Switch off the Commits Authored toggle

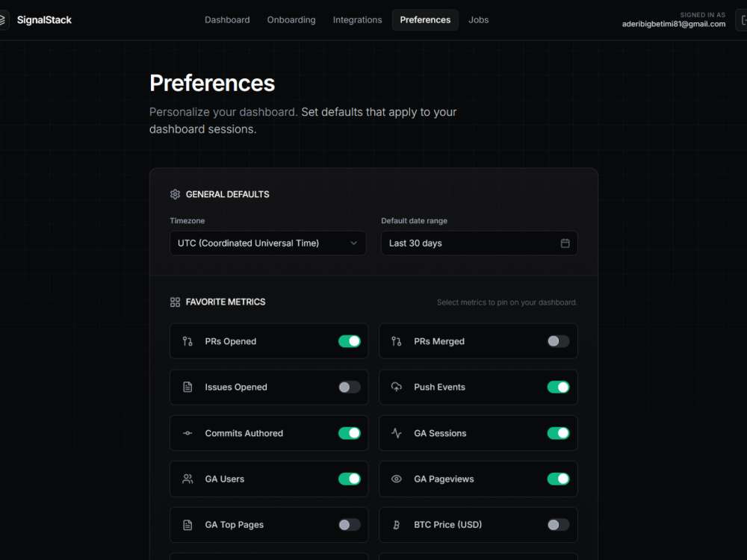click(349, 433)
